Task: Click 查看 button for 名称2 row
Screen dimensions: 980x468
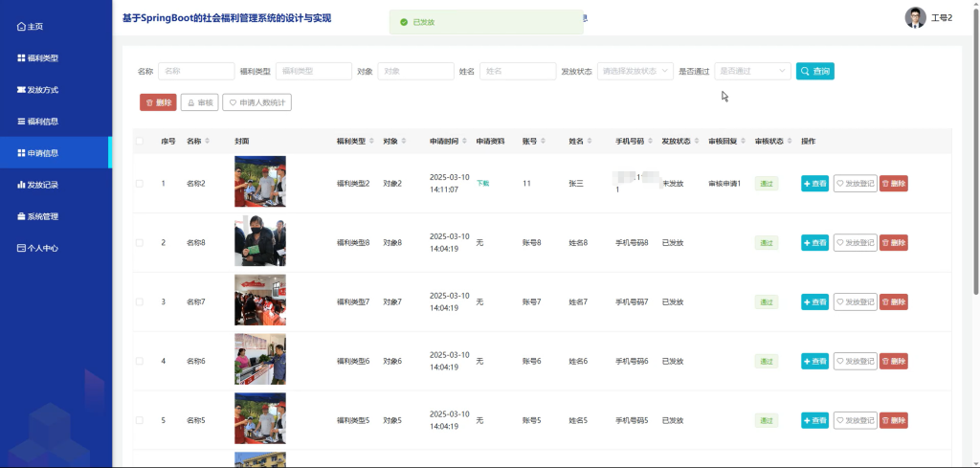Action: (x=815, y=184)
